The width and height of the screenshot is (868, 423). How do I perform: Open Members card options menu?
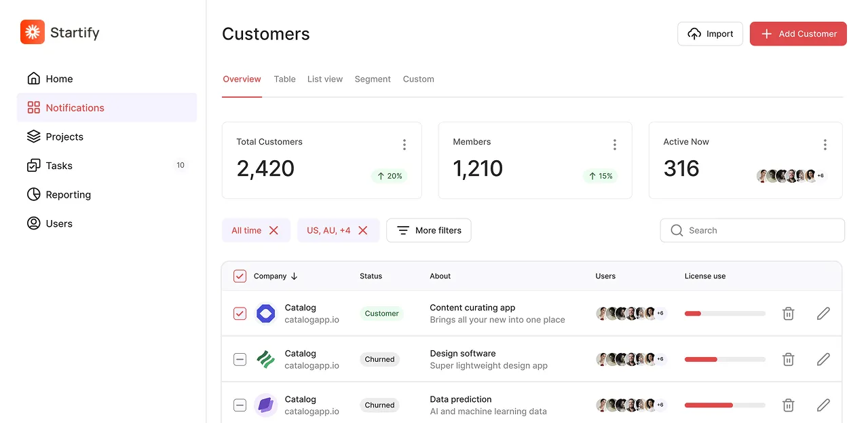(615, 145)
